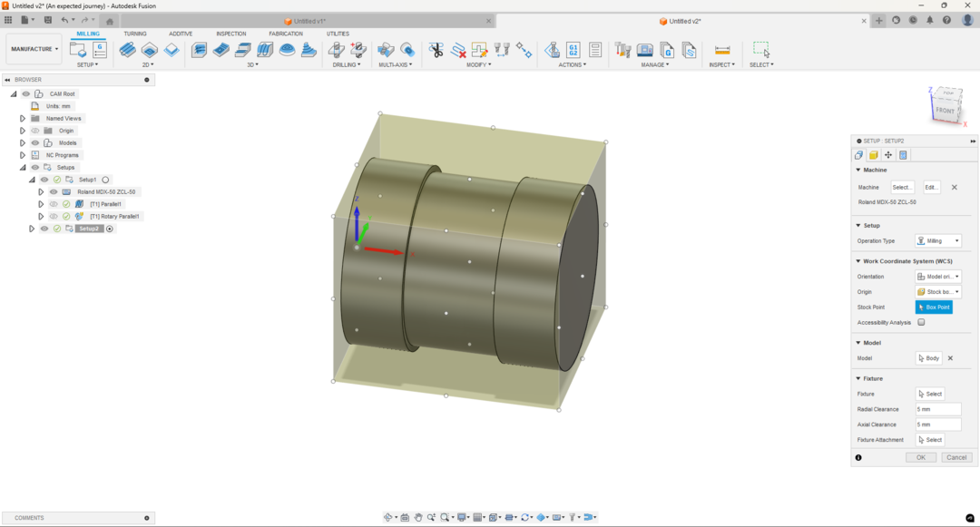Open the MANUFACTURE workspace dropdown

pos(34,49)
